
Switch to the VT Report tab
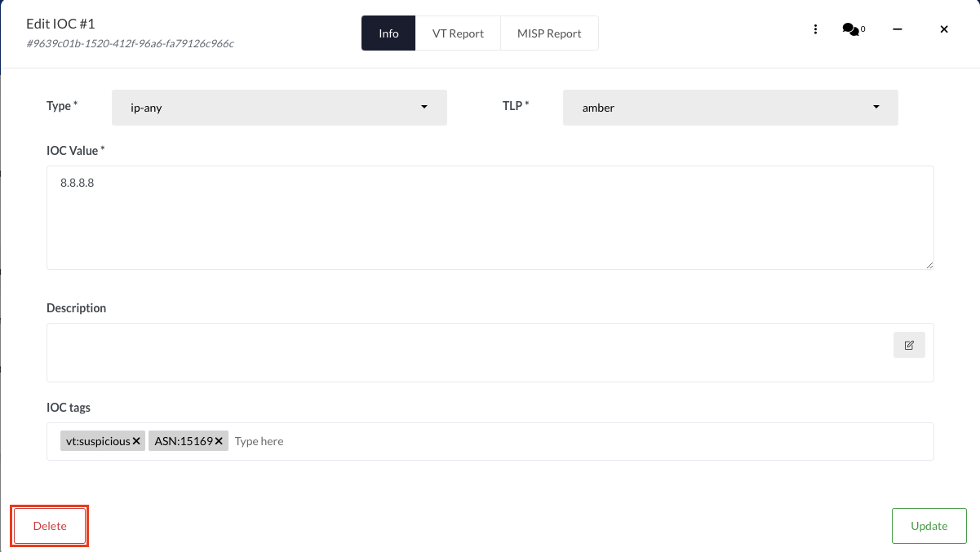[x=458, y=33]
